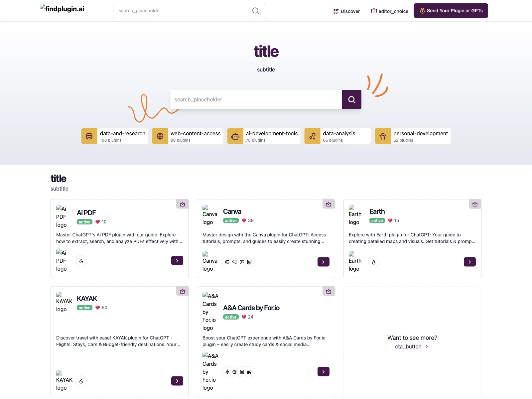This screenshot has width=532, height=399.
Task: Select the personal-development category
Action: tap(413, 136)
